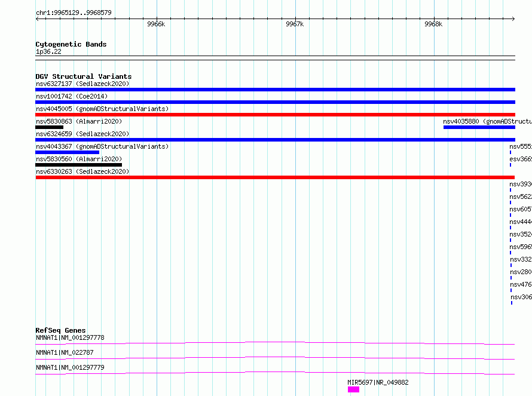Click the variant label starting with nsv605
Viewport: 532px width, 396px height.
[x=521, y=209]
